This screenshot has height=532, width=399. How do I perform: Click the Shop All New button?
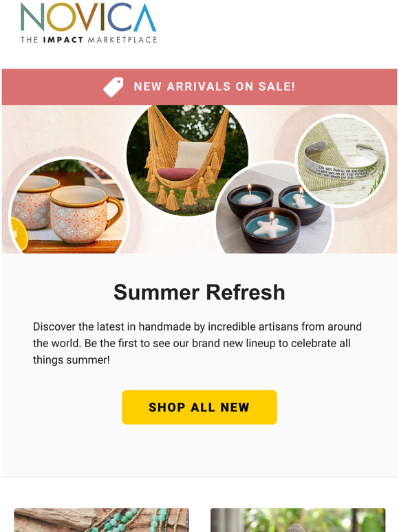click(x=199, y=407)
